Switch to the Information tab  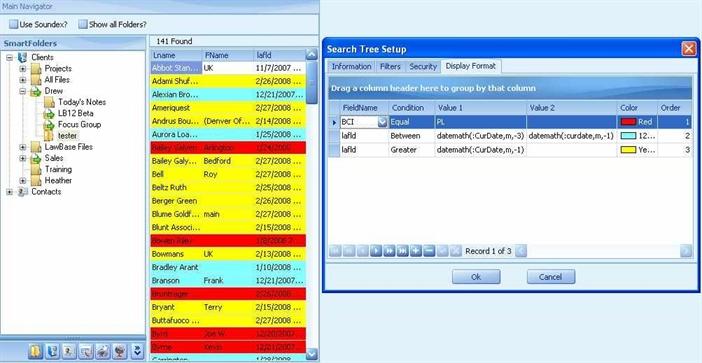click(351, 66)
